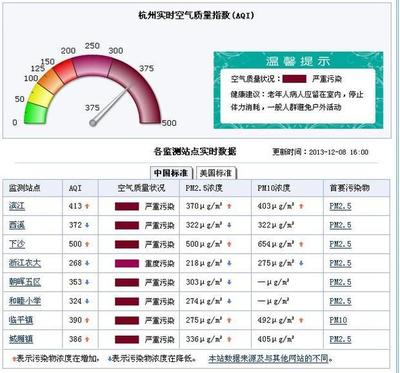Click the blue down arrow in the legend
Screen dimensions: 400x373
[x=109, y=359]
